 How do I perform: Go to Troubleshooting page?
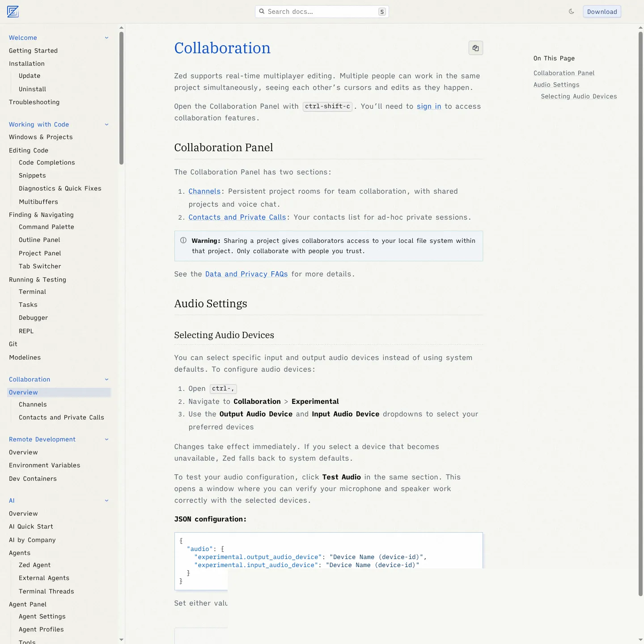coord(34,102)
